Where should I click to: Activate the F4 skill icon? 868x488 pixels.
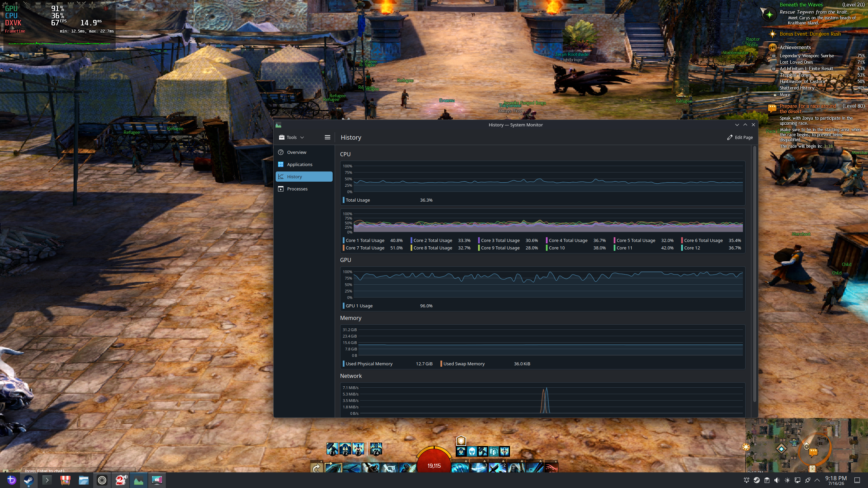coord(376,449)
